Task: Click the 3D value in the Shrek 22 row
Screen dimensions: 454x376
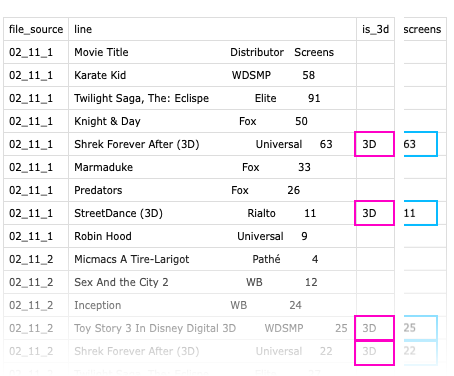Action: point(374,352)
